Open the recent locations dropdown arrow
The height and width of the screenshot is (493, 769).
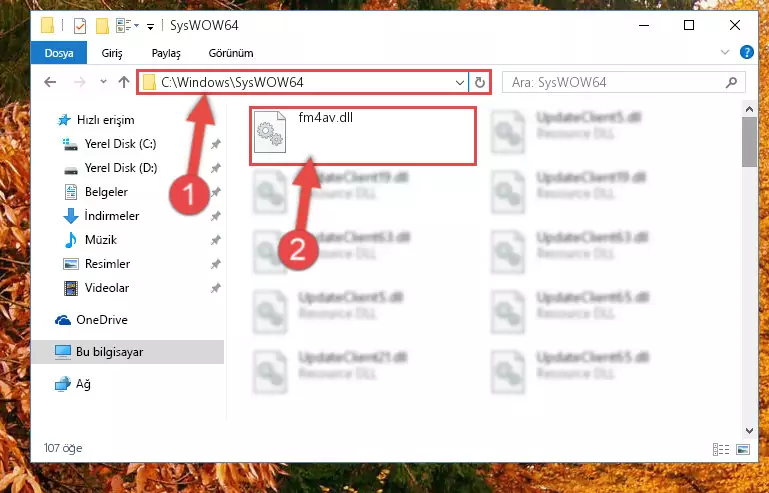(103, 82)
